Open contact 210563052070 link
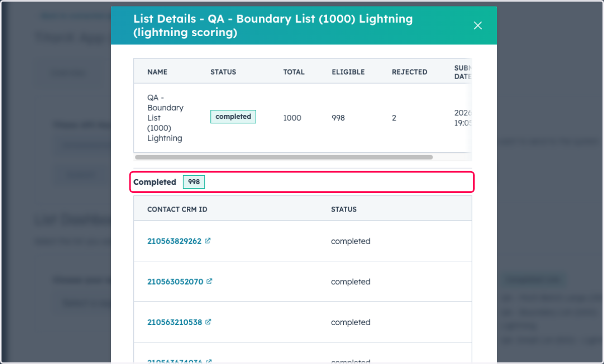 point(175,282)
